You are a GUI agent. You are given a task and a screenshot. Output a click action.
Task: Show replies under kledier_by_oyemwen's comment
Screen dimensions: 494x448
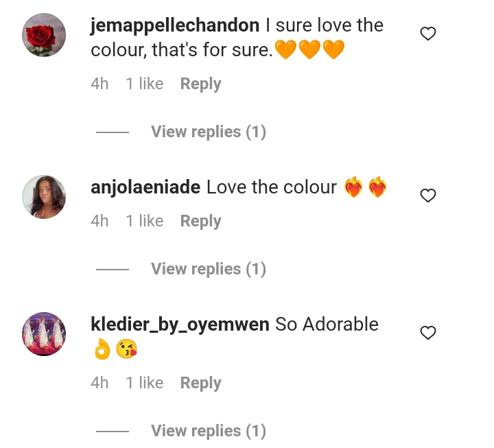(x=209, y=431)
